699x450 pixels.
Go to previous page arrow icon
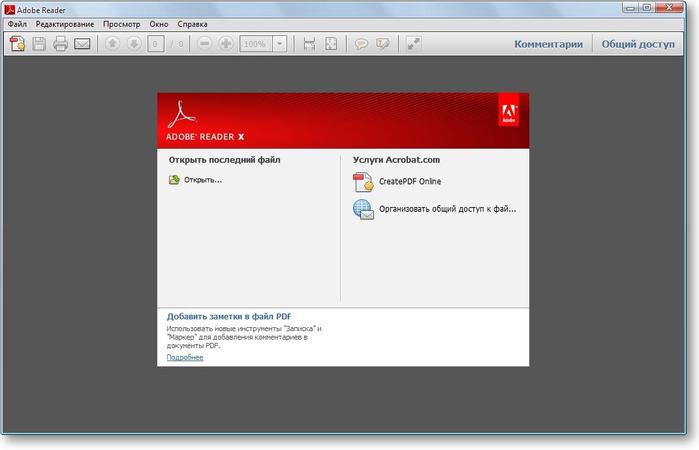coord(112,44)
